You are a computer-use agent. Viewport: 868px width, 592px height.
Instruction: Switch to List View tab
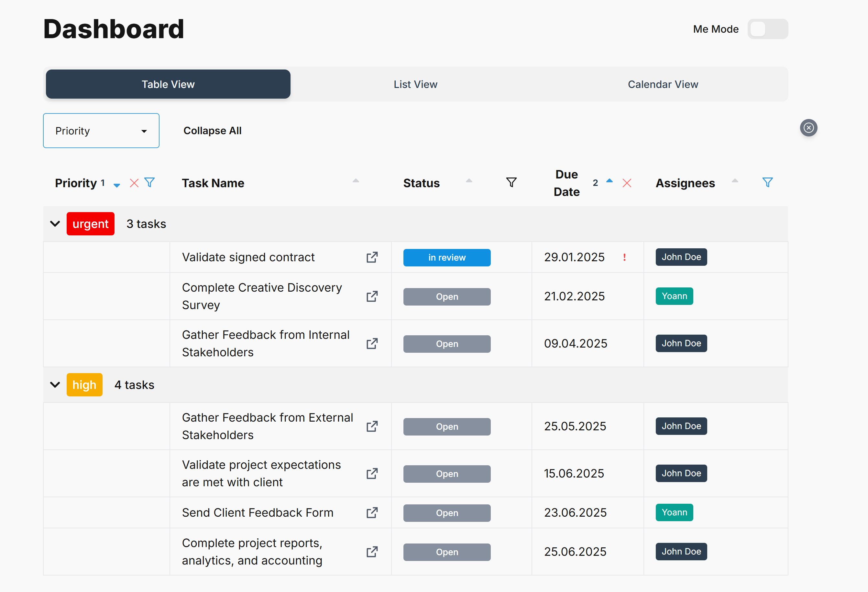415,84
